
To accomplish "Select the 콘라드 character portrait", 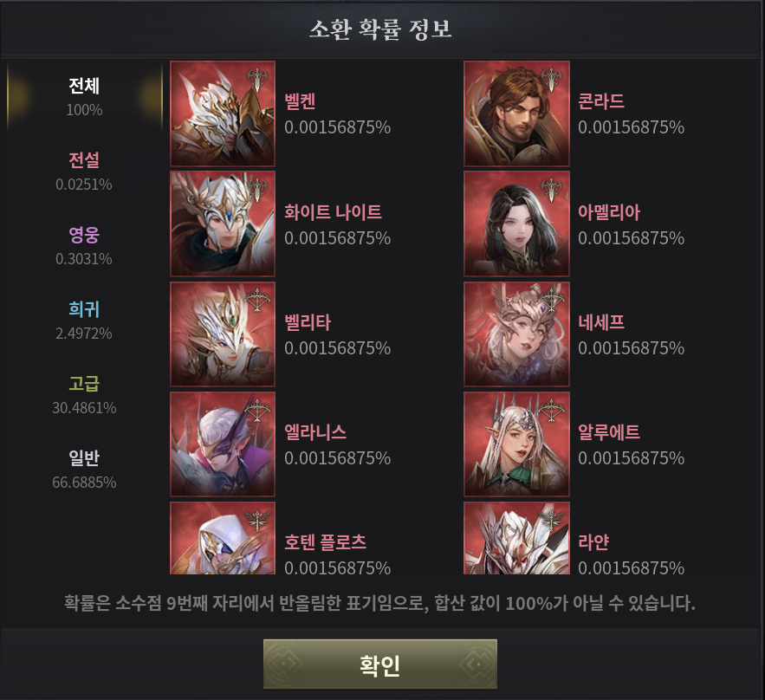I will pyautogui.click(x=516, y=113).
